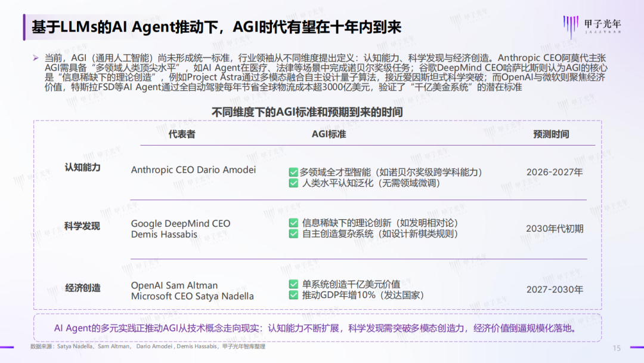
Task: Click the page number 15
Action: tap(617, 348)
